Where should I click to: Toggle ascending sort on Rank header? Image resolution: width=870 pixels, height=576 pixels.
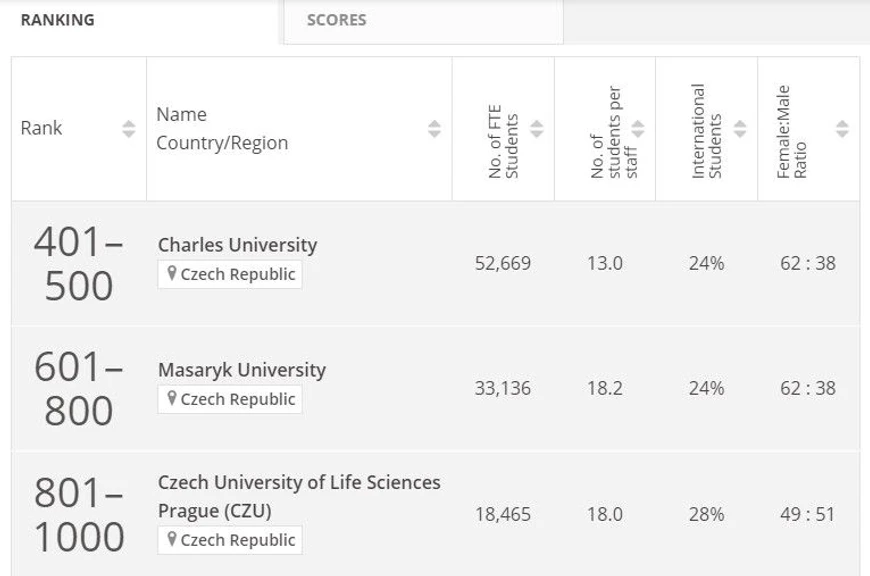pyautogui.click(x=128, y=123)
